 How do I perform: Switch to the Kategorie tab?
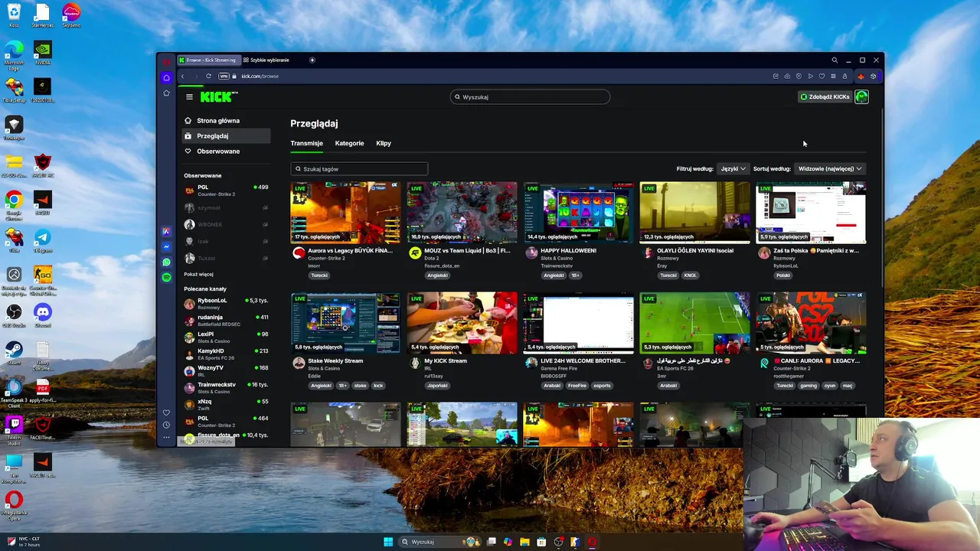[x=349, y=143]
